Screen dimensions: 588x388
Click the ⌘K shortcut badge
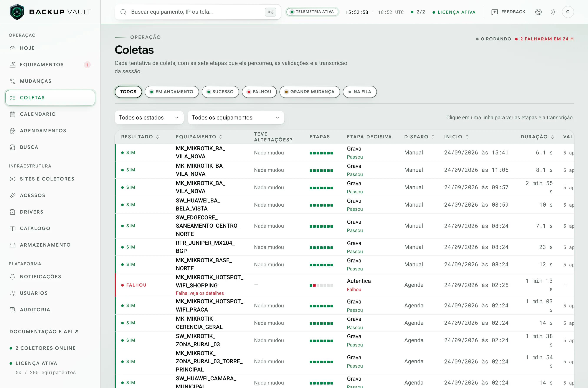pyautogui.click(x=270, y=12)
